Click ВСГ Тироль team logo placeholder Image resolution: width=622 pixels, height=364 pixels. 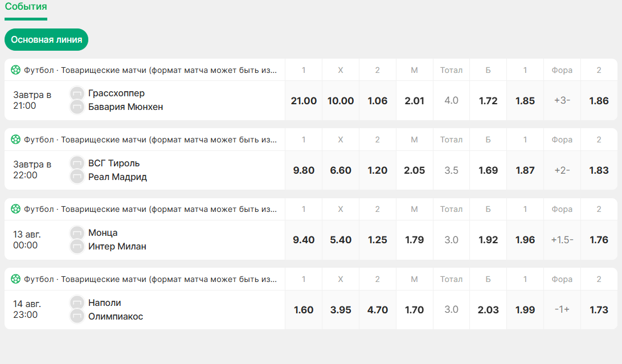tap(77, 163)
